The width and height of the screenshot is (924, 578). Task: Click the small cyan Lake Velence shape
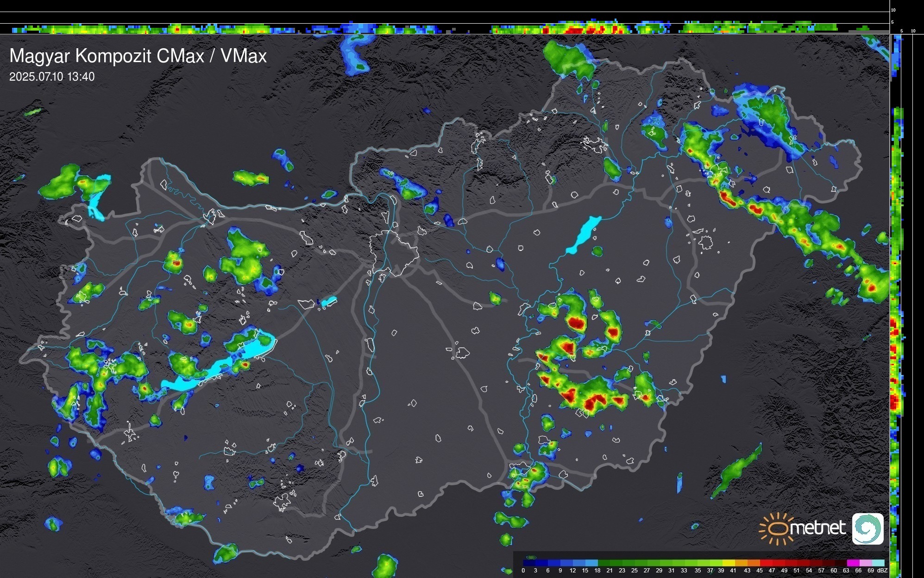pyautogui.click(x=328, y=302)
